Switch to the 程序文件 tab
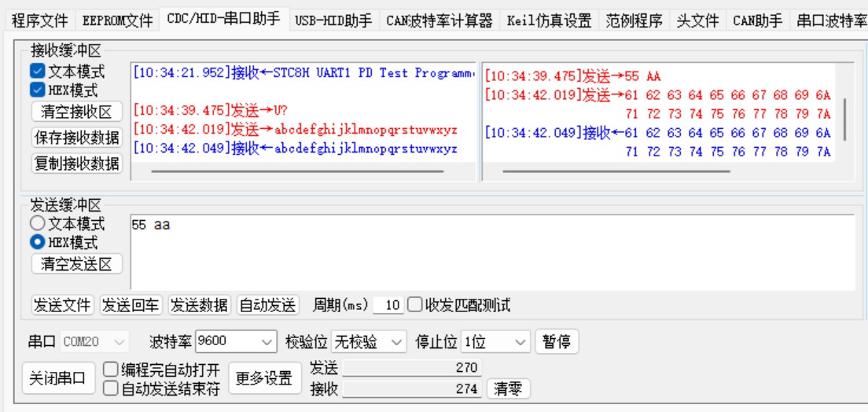The height and width of the screenshot is (412, 868). coord(39,21)
